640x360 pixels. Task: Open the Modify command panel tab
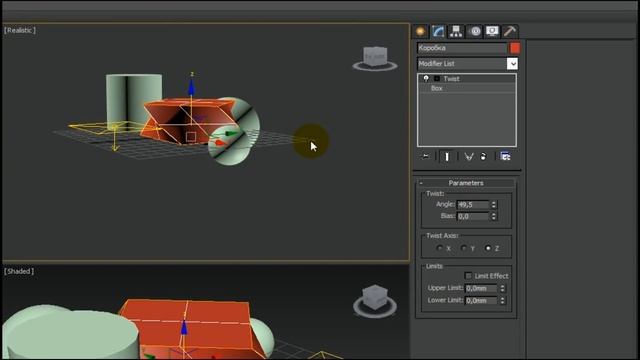(x=438, y=31)
